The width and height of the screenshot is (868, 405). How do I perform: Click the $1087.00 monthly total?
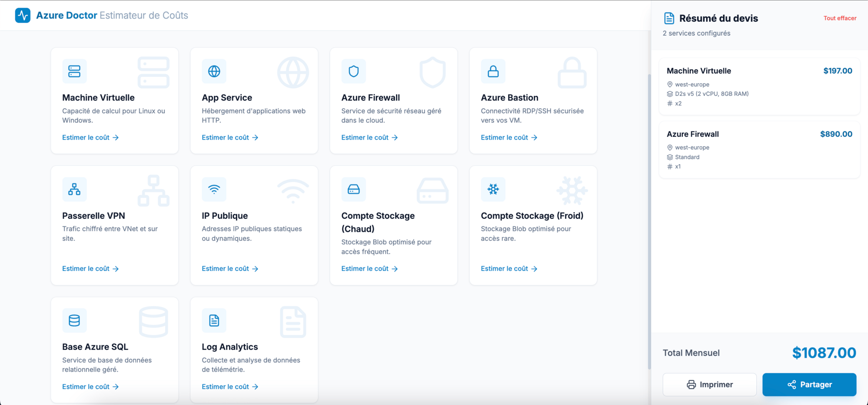pos(824,353)
